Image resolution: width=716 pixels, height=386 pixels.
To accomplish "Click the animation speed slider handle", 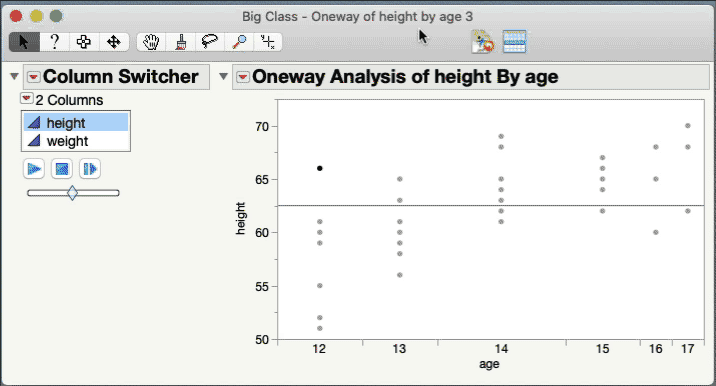I will (72, 193).
